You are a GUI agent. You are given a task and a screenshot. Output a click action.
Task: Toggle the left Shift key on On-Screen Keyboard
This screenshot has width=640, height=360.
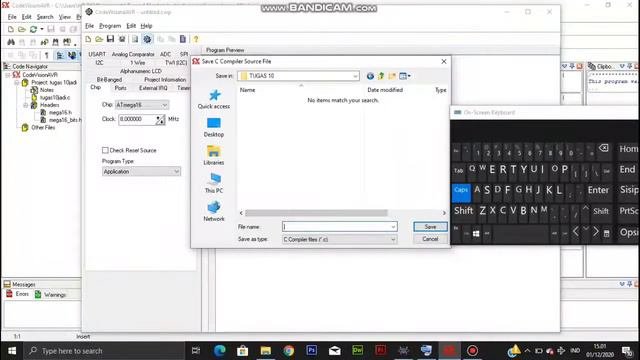(464, 211)
